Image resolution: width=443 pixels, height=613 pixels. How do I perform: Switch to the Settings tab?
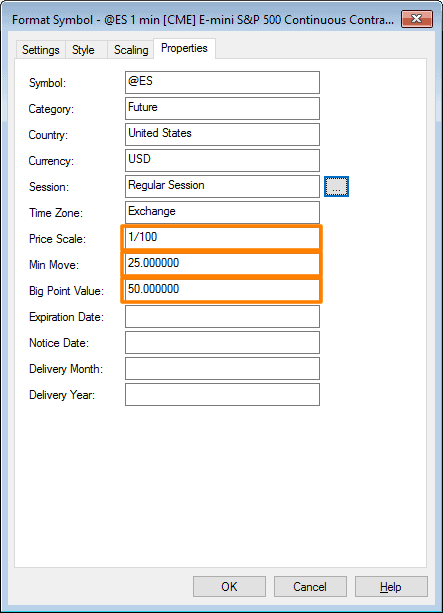pos(41,50)
